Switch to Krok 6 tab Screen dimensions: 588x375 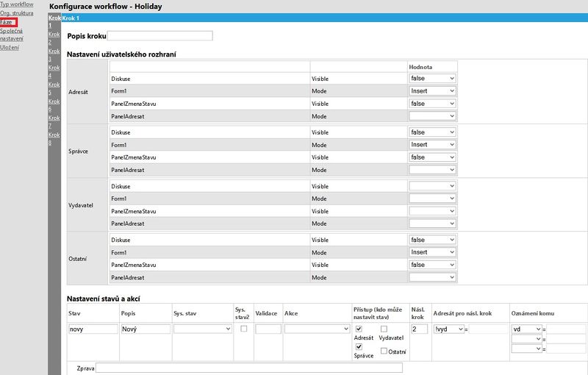pyautogui.click(x=54, y=105)
